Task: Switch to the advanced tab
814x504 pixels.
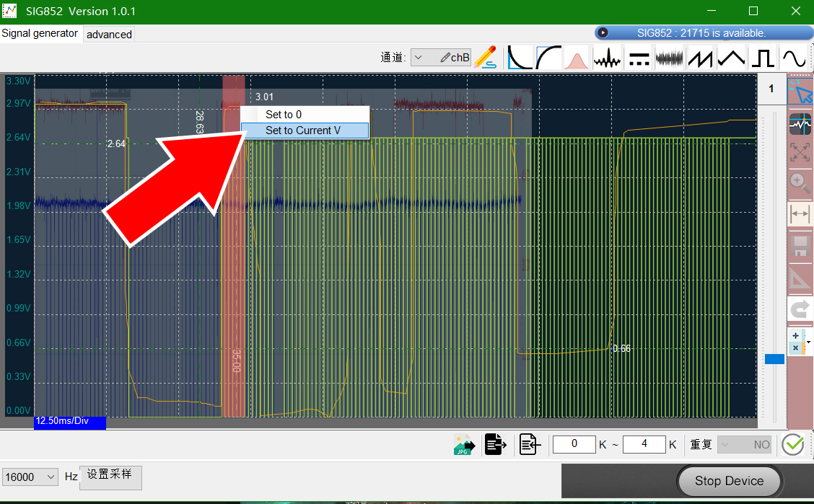Action: point(109,34)
